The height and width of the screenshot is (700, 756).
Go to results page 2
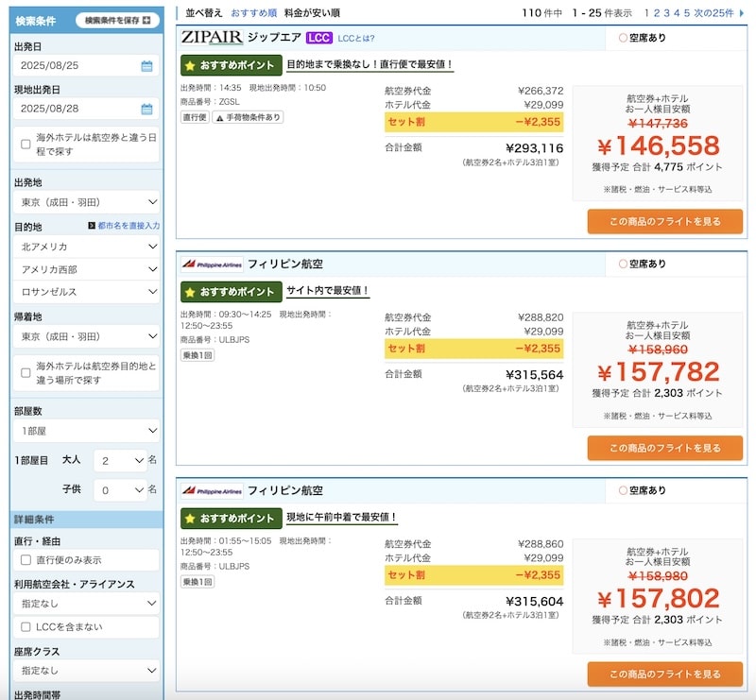click(656, 13)
